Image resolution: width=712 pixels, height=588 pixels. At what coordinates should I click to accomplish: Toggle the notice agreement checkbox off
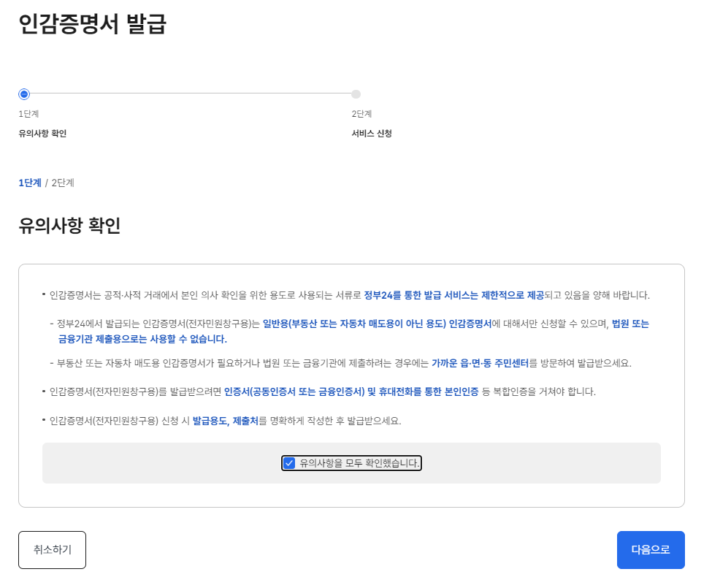click(x=288, y=462)
